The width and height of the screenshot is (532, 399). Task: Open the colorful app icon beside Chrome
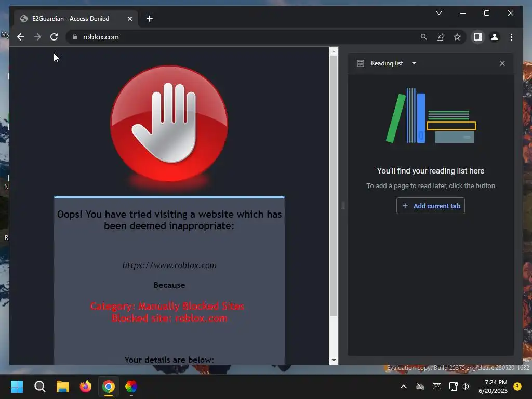pyautogui.click(x=131, y=387)
